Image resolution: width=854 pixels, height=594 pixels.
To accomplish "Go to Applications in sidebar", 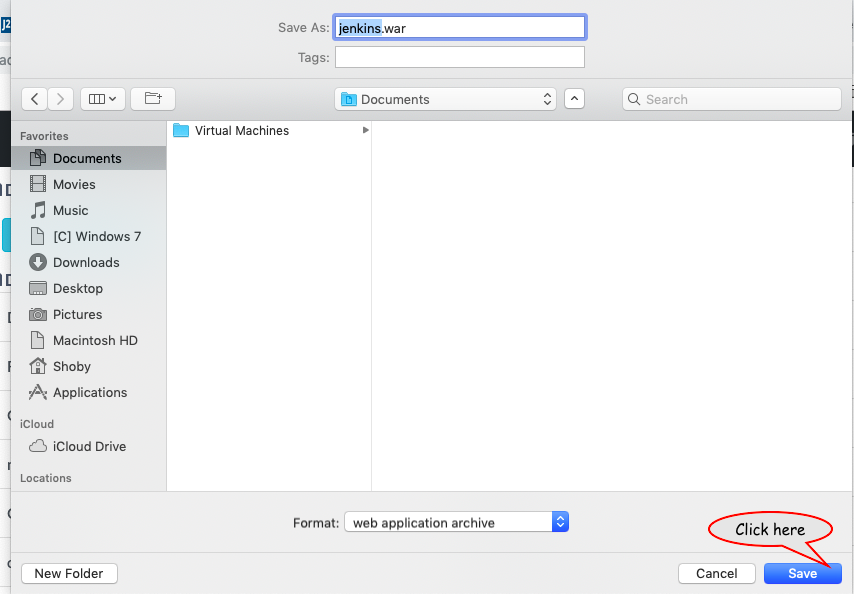I will click(x=89, y=393).
